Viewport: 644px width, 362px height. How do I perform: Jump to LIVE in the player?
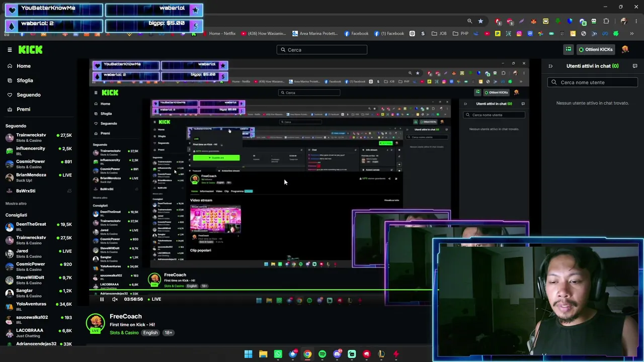pyautogui.click(x=154, y=299)
